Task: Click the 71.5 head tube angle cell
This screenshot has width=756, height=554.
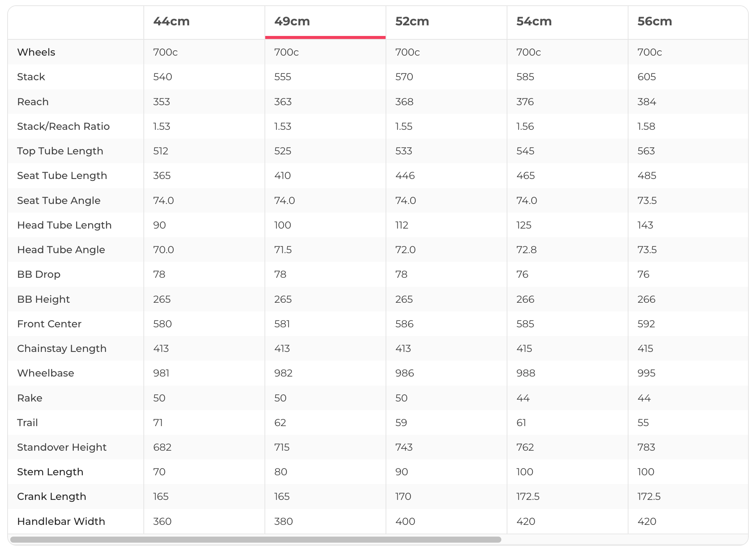Action: 283,250
